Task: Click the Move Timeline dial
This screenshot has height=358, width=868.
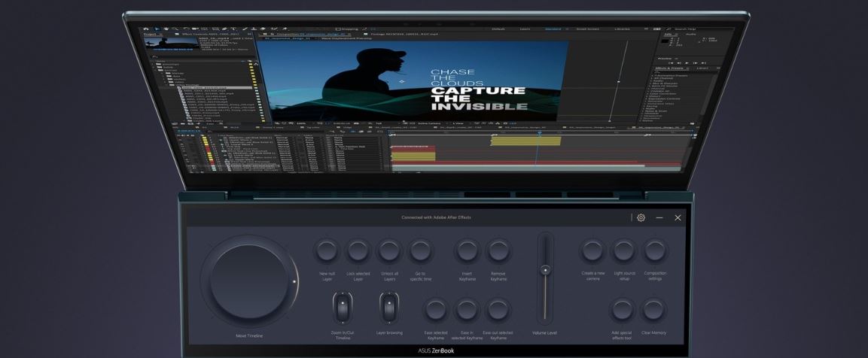Action: 249,281
